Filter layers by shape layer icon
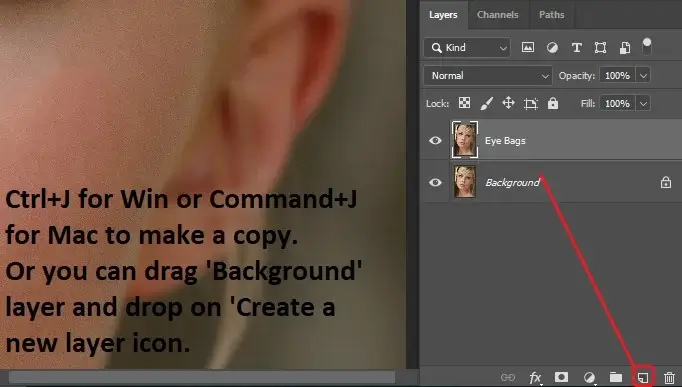 coord(601,47)
